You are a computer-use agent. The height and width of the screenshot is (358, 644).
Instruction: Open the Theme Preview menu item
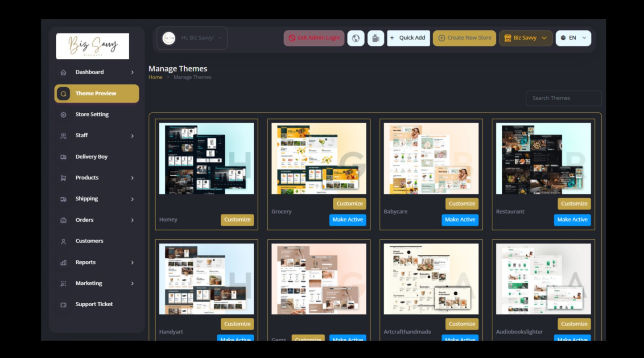pos(96,94)
